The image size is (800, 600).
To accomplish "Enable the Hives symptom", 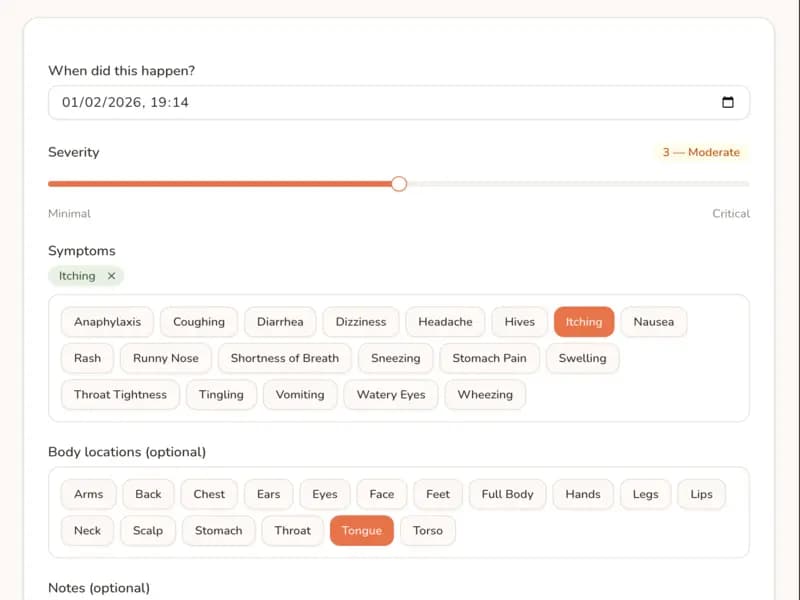I will click(x=519, y=321).
